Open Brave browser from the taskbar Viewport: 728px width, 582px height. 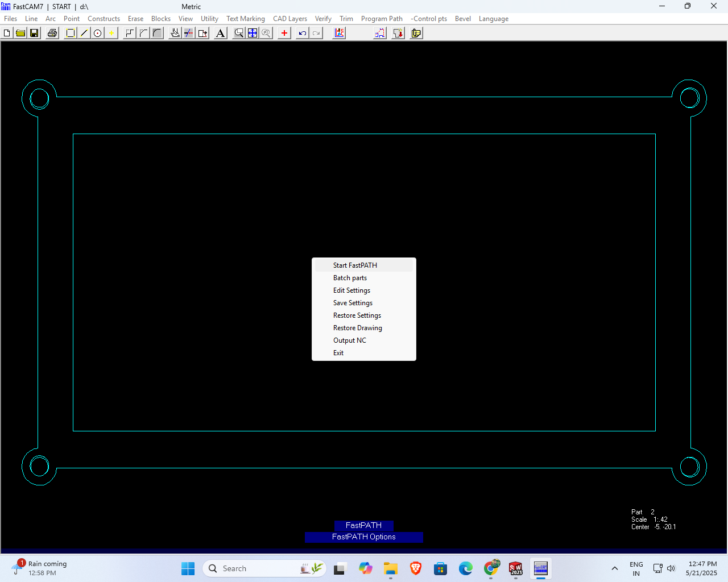click(416, 568)
